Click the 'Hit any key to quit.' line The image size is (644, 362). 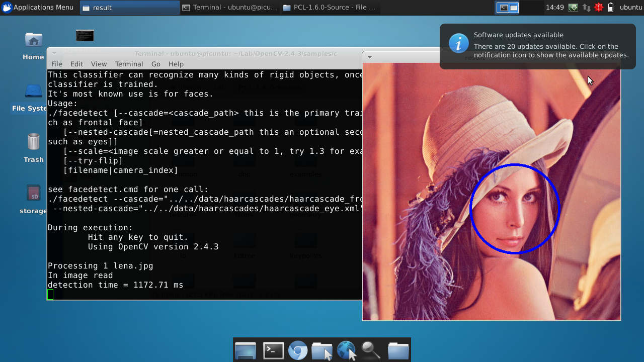click(138, 237)
